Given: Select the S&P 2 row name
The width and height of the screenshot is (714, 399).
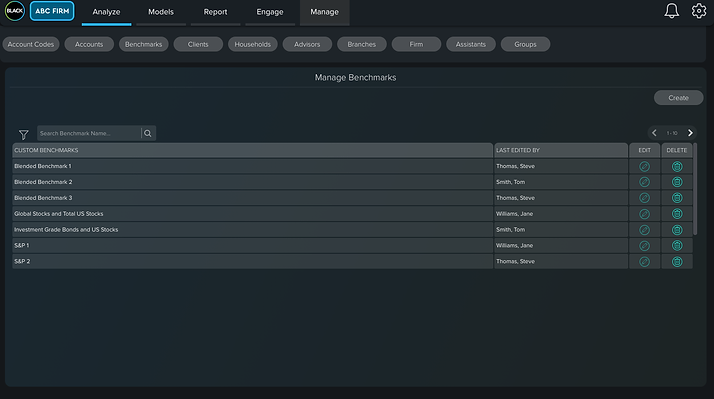Looking at the screenshot, I should pos(22,261).
